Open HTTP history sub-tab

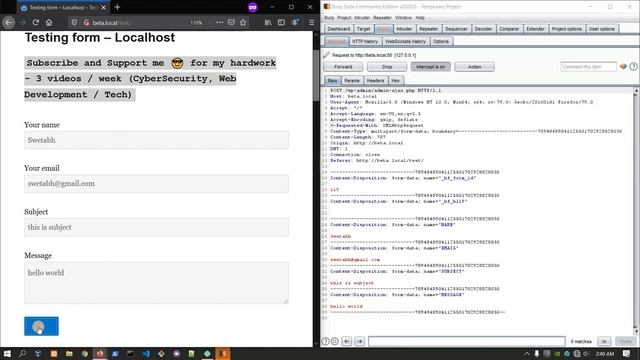pyautogui.click(x=364, y=41)
